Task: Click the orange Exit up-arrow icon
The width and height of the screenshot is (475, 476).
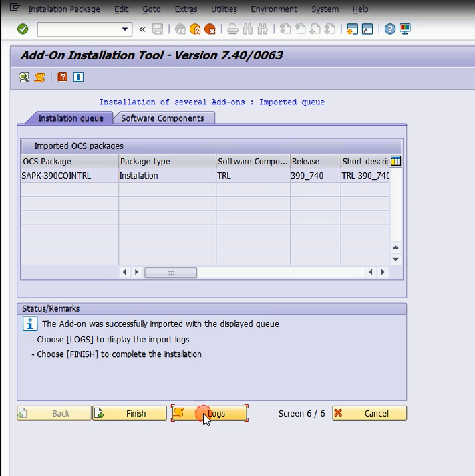Action: pos(195,29)
